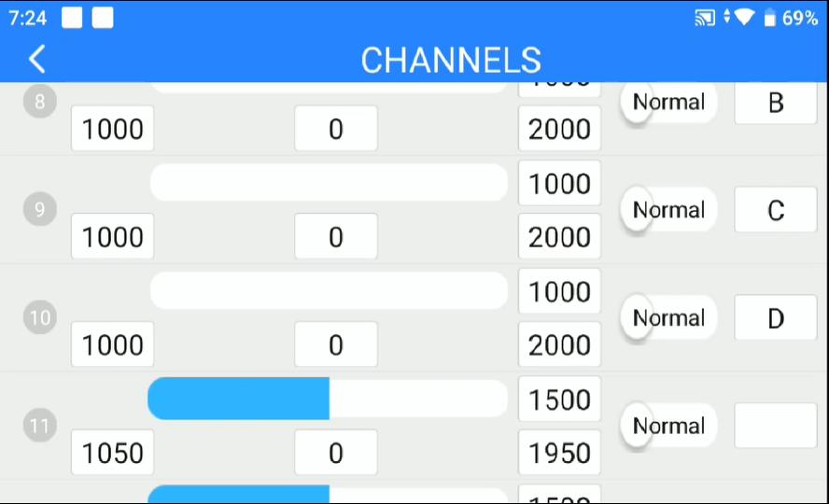The image size is (829, 504).
Task: Toggle channel 9 Normal reverse switch
Action: point(667,210)
